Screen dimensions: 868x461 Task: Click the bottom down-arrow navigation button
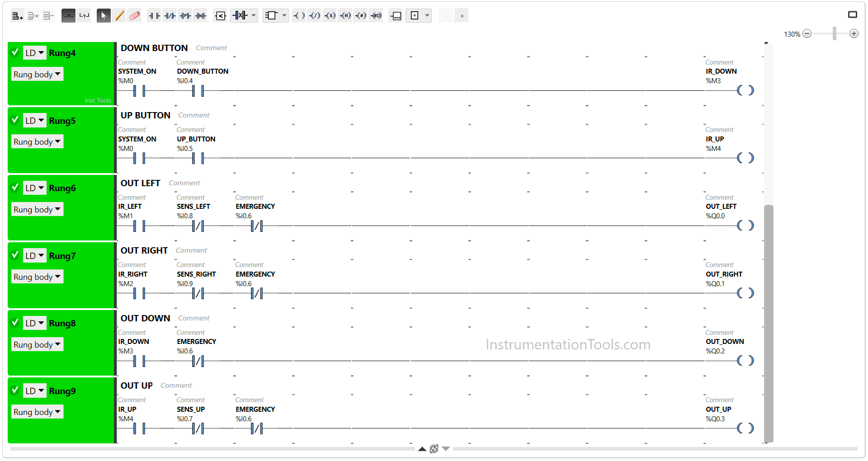(446, 449)
